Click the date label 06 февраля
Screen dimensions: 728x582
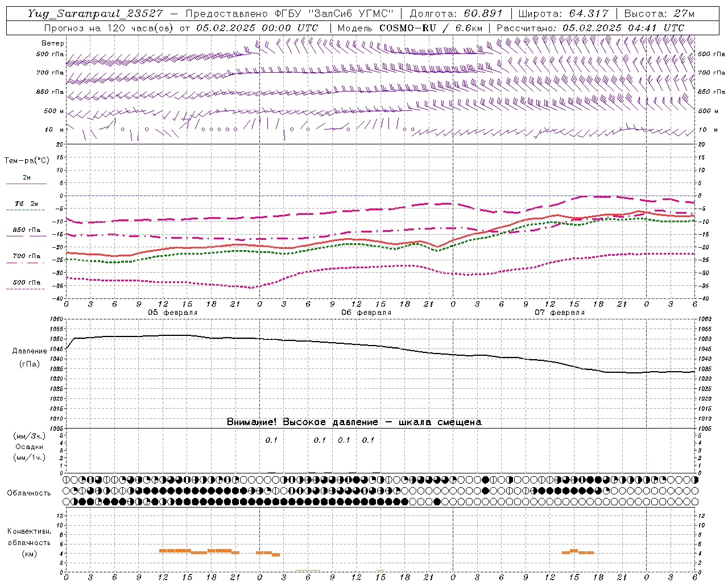point(366,313)
